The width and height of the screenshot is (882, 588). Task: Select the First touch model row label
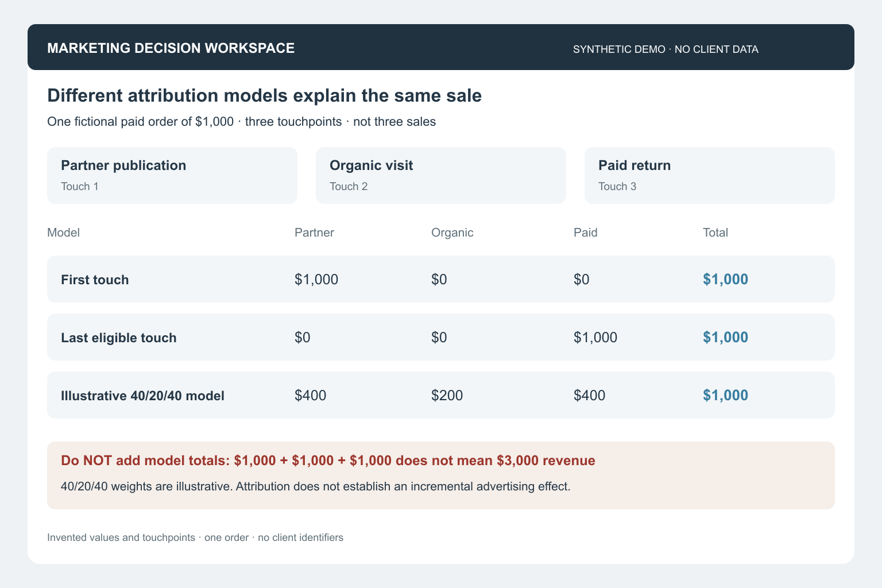(95, 280)
